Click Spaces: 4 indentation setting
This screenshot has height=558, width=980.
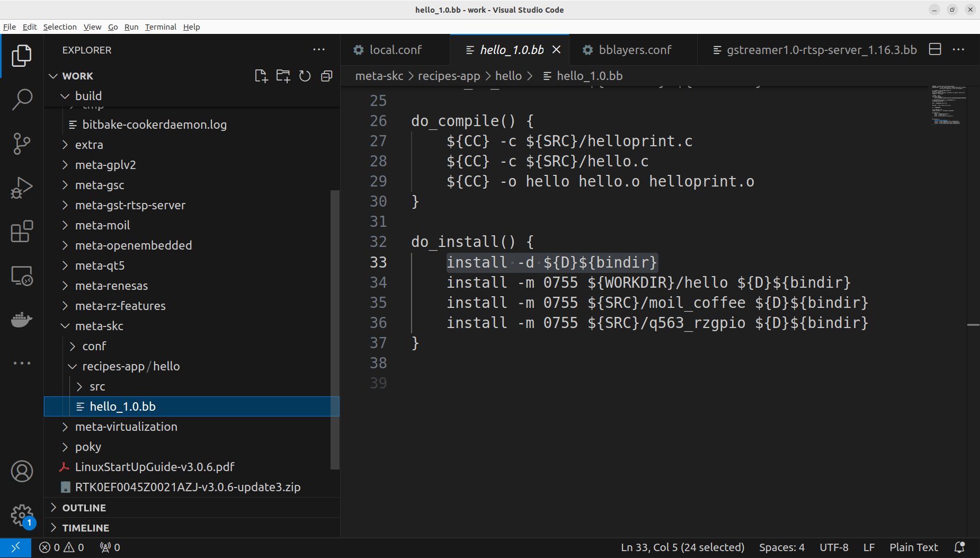coord(781,547)
